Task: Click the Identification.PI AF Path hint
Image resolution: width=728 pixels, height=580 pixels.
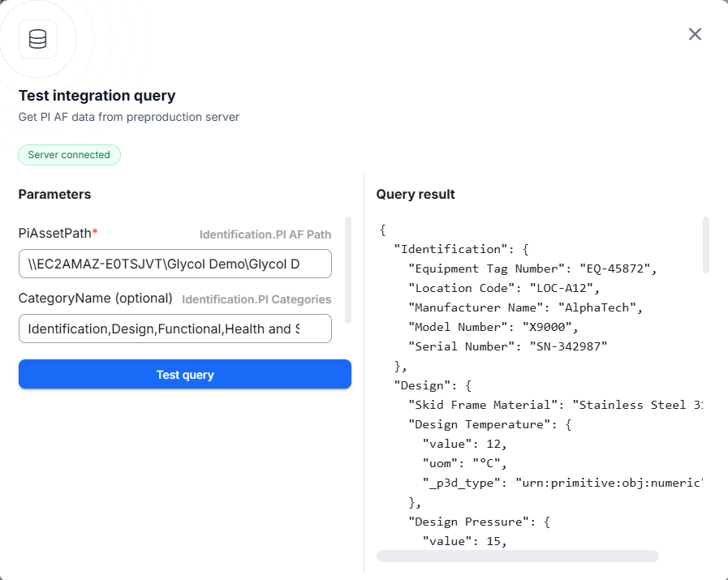Action: click(265, 234)
